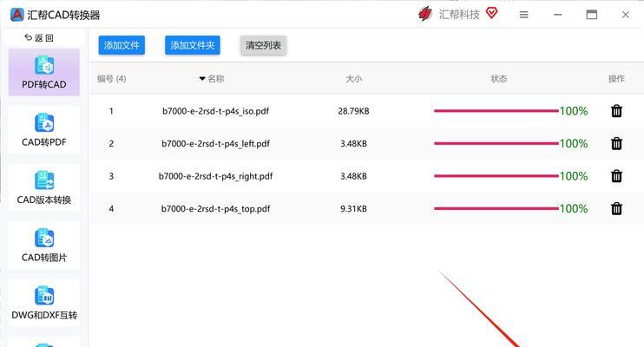This screenshot has width=644, height=347.
Task: Click the 操作 column header
Action: tap(616, 78)
